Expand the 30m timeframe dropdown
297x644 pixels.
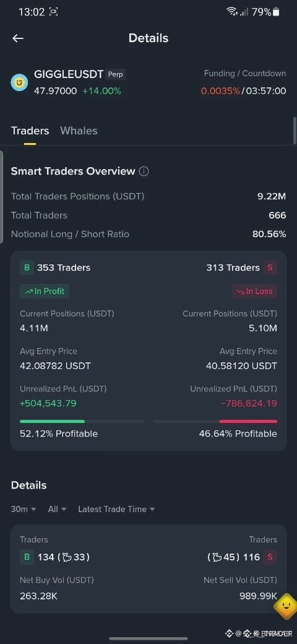pos(24,509)
